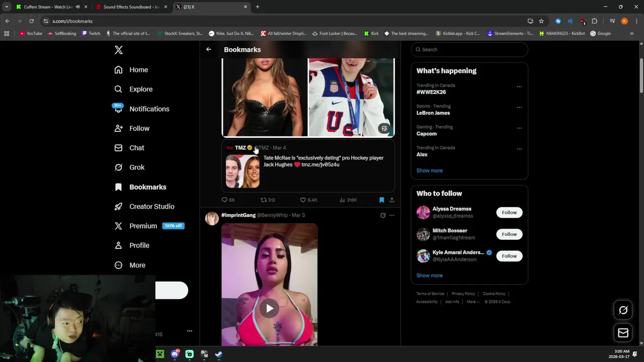The width and height of the screenshot is (644, 362).
Task: Open Privacy Policy link
Action: 463,294
